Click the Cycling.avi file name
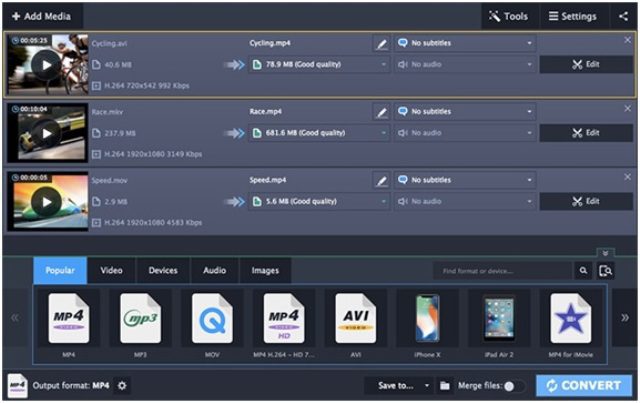 coord(109,43)
